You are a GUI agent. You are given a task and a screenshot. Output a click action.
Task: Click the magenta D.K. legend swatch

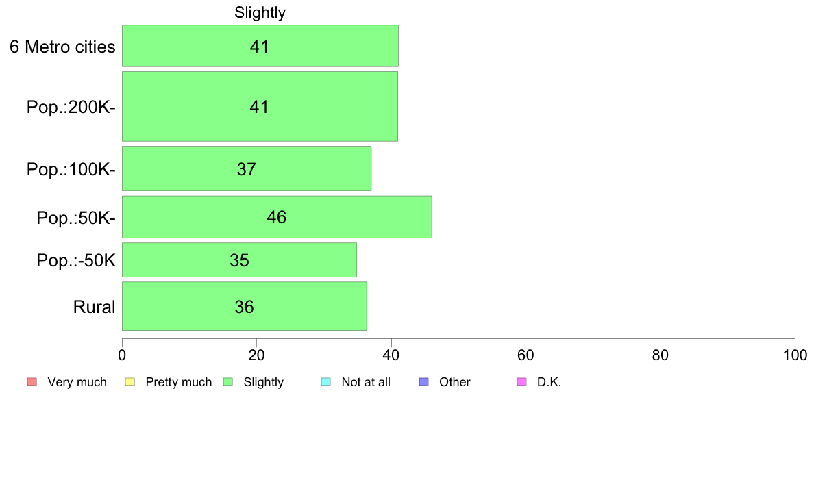[521, 381]
